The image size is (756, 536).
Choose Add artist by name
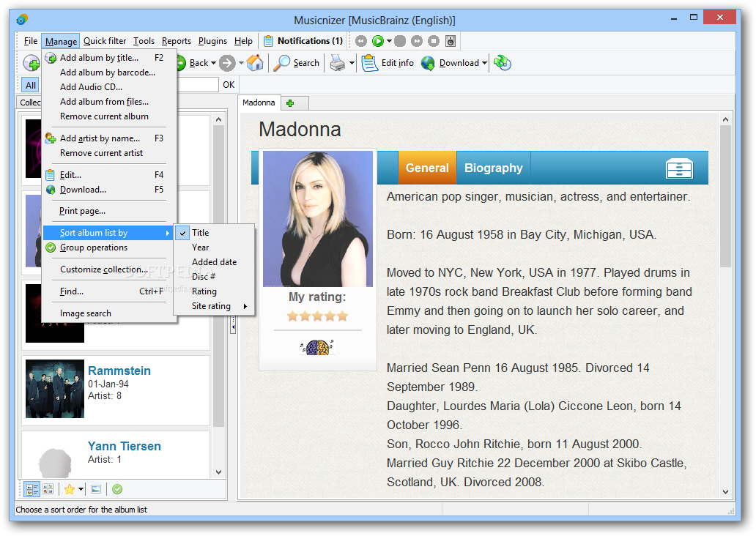point(108,138)
